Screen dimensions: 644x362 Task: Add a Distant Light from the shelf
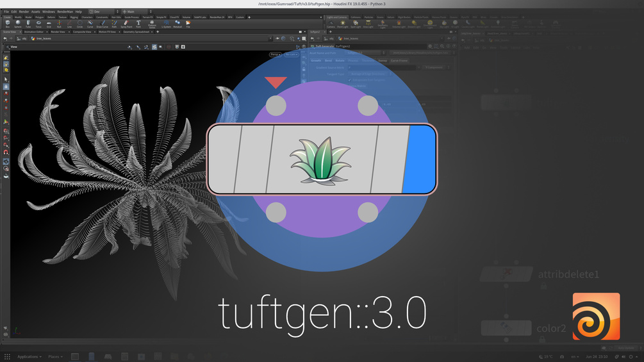coord(414,24)
